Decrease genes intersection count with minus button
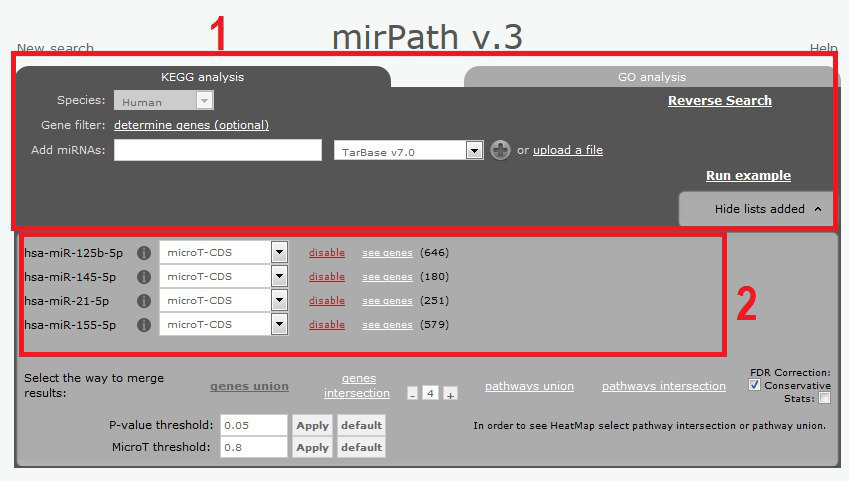Image resolution: width=849 pixels, height=481 pixels. tap(412, 394)
